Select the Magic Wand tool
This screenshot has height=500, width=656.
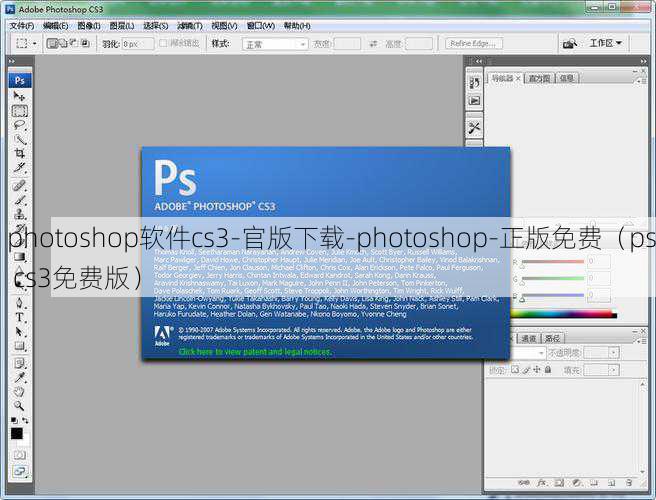[x=19, y=139]
